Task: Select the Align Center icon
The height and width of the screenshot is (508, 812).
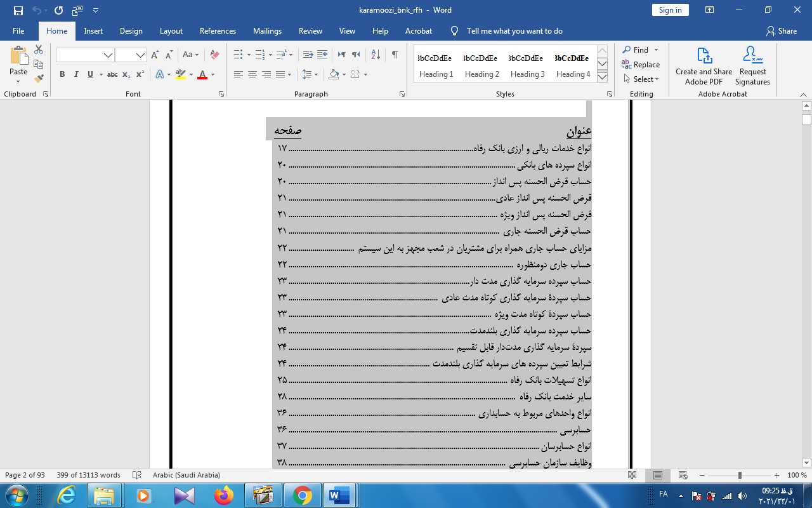Action: [252, 75]
